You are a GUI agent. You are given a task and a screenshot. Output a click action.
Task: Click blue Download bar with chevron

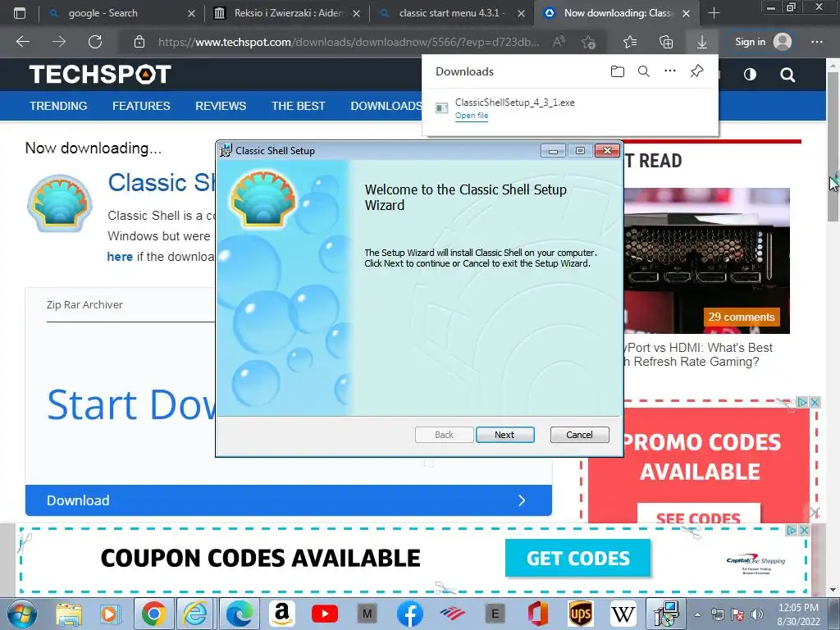click(x=288, y=500)
